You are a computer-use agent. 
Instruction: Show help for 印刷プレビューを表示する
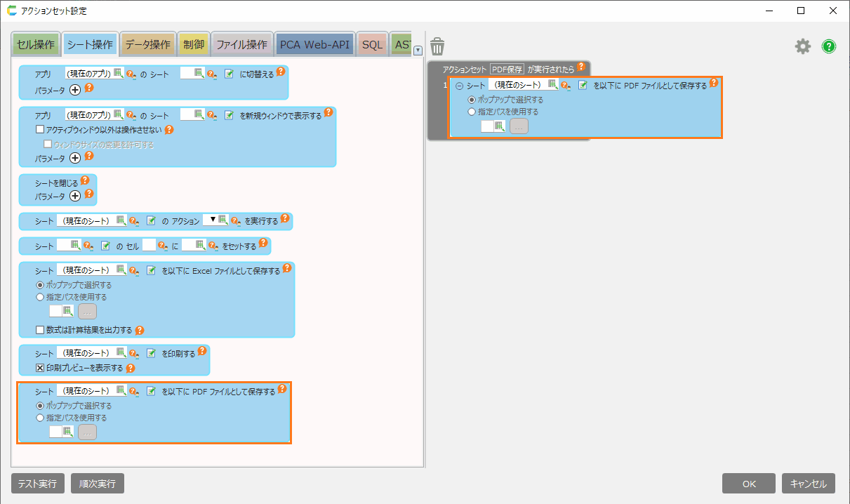(x=131, y=368)
